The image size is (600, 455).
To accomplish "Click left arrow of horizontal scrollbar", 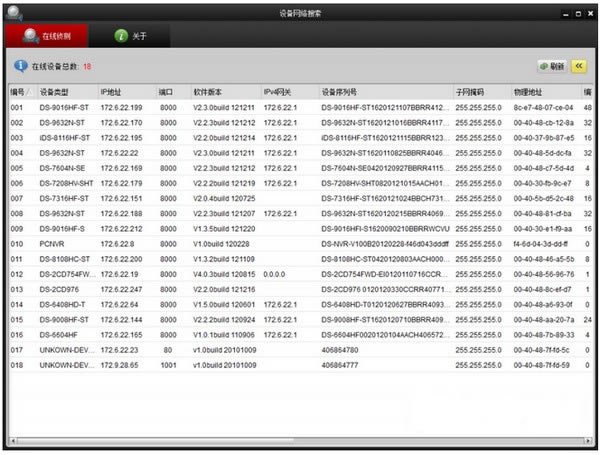I will click(x=13, y=441).
